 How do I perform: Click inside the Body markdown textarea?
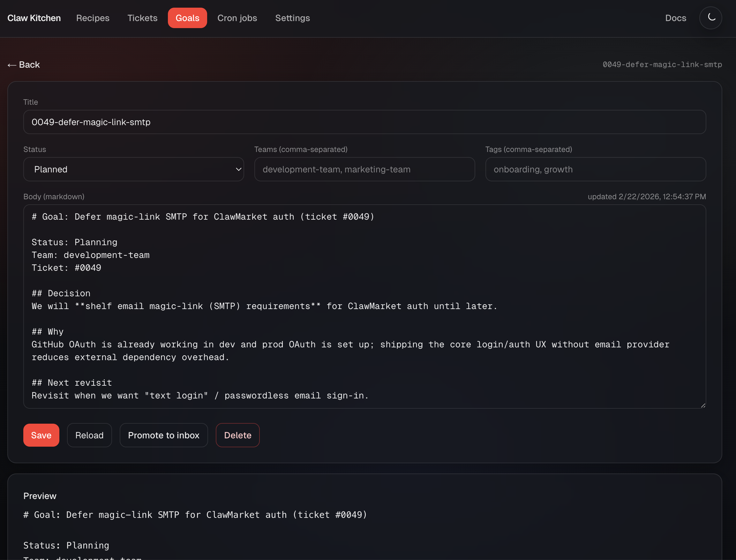point(364,306)
